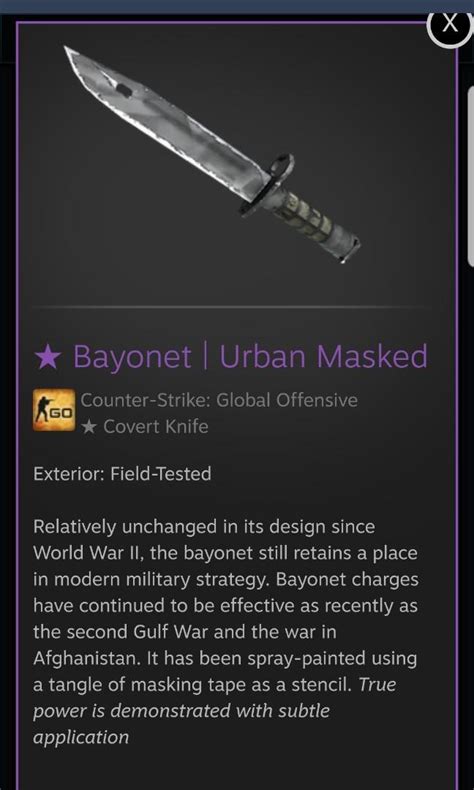474x790 pixels.
Task: Click the gray star before Covert Knife
Action: [89, 427]
